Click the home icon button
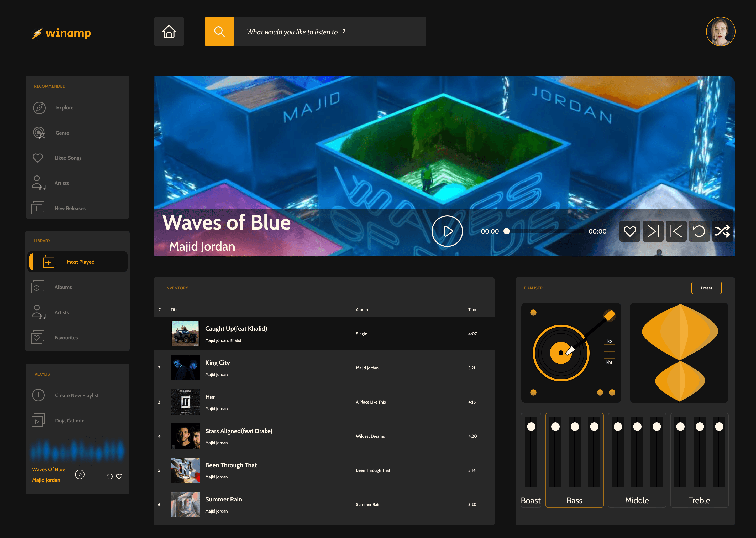Viewport: 756px width, 538px height. (169, 32)
